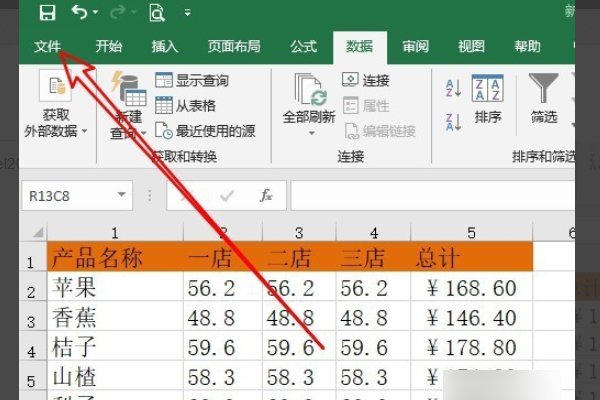Click the 筛选 funnel icon
The width and height of the screenshot is (600, 400).
(x=543, y=88)
